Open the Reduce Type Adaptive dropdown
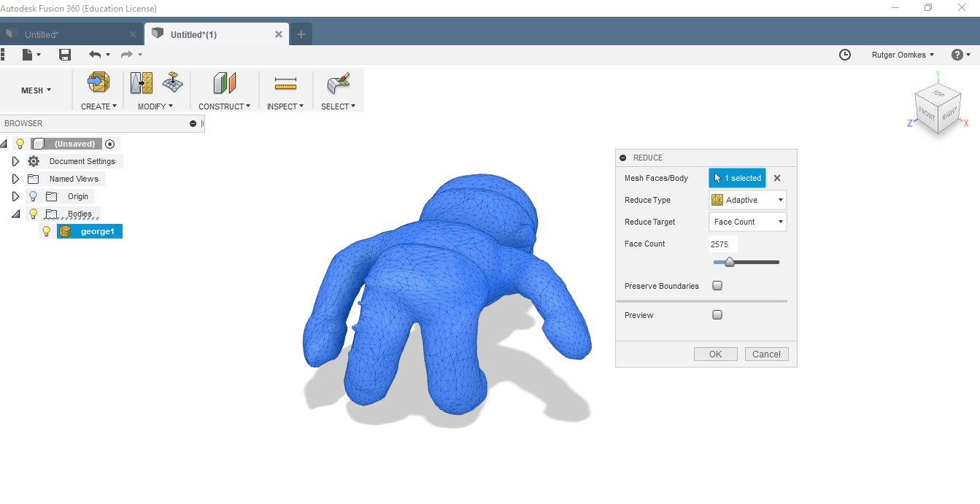Image resolution: width=980 pixels, height=504 pixels. point(748,200)
